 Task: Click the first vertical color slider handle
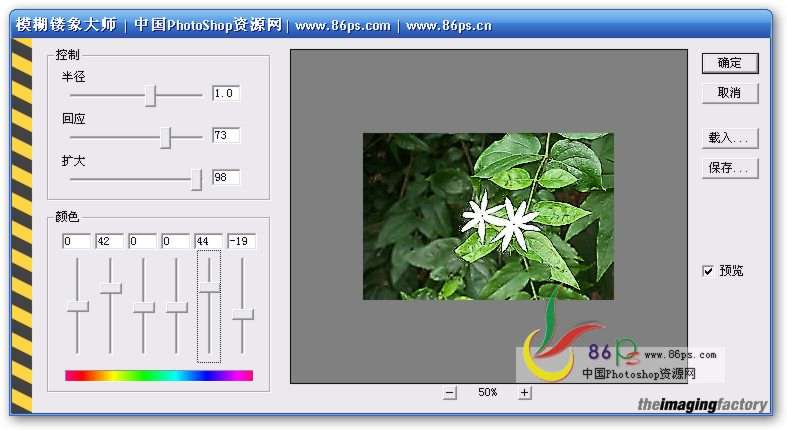coord(78,307)
